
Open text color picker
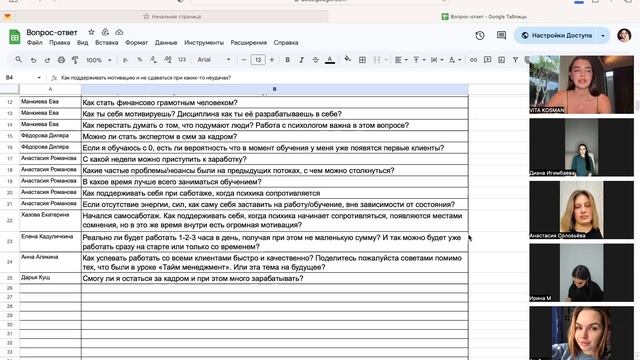pyautogui.click(x=330, y=60)
